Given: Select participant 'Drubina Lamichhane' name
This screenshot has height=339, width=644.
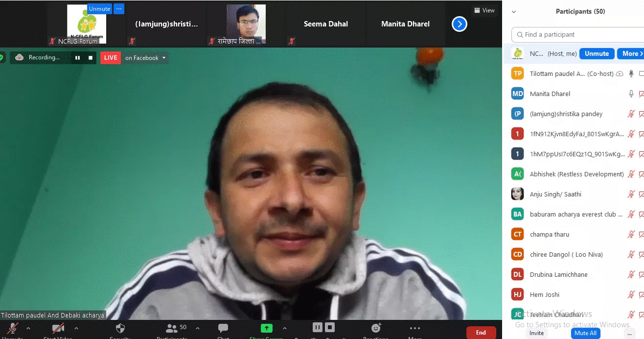Looking at the screenshot, I should coord(558,274).
